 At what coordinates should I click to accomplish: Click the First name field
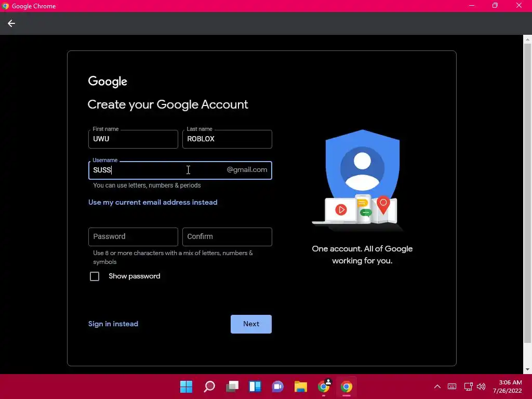(133, 139)
